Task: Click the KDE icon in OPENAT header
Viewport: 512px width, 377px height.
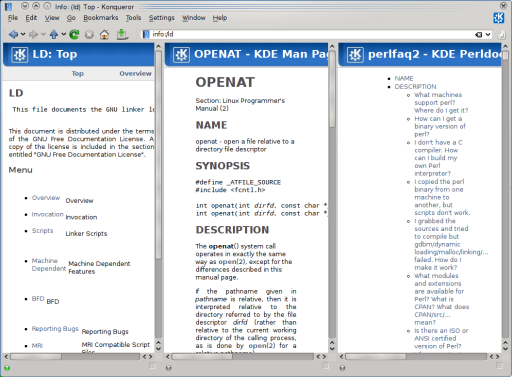Action: (182, 55)
